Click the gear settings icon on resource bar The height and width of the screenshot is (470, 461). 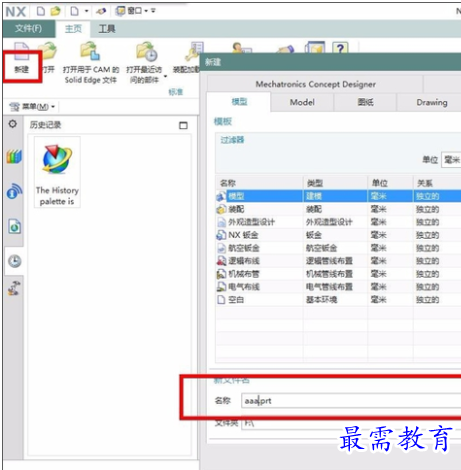13,124
